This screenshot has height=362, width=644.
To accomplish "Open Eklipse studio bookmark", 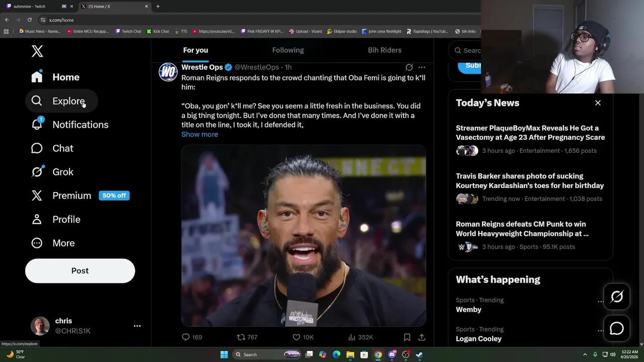I will point(342,31).
